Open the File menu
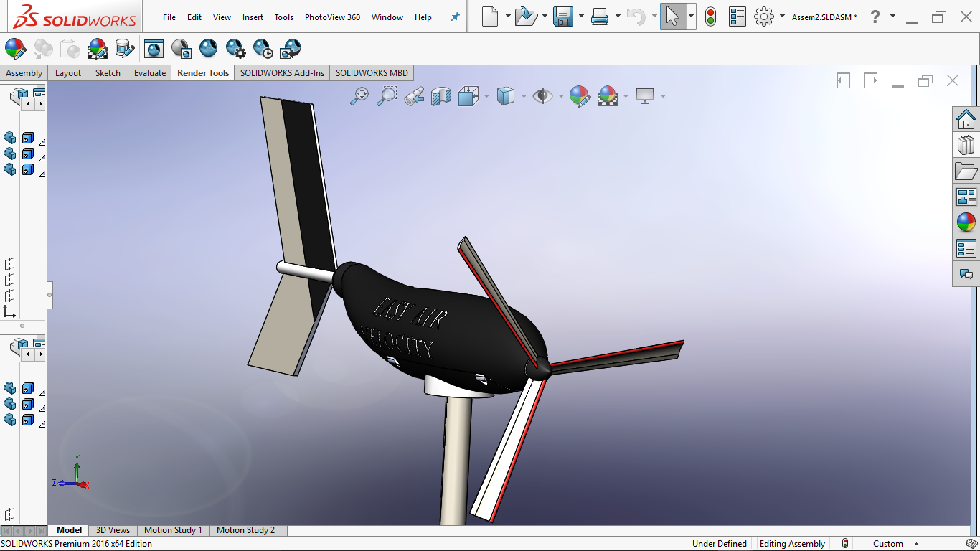 click(x=169, y=17)
